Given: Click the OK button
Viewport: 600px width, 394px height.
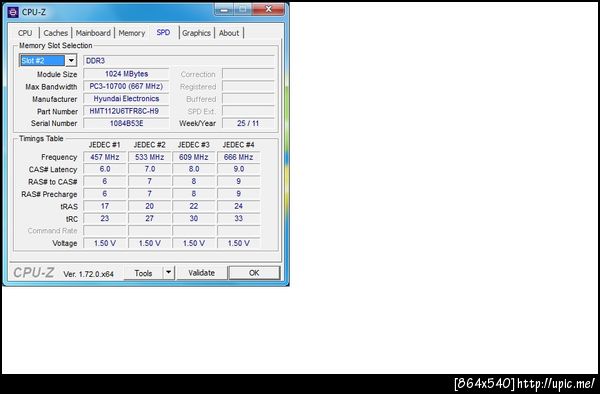Looking at the screenshot, I should click(254, 273).
